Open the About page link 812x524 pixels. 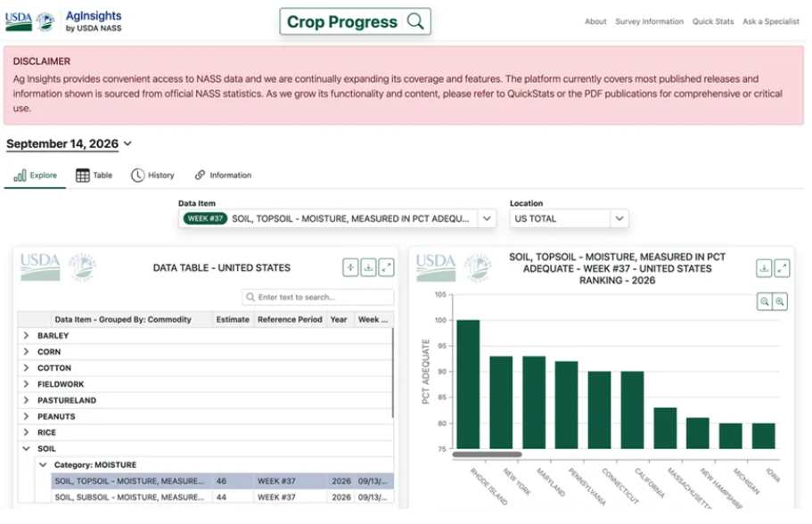595,21
